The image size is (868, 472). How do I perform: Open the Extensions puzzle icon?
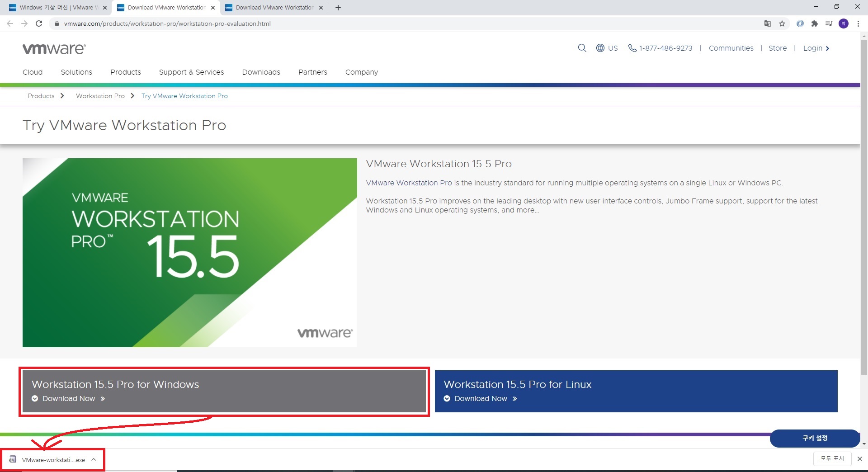815,24
